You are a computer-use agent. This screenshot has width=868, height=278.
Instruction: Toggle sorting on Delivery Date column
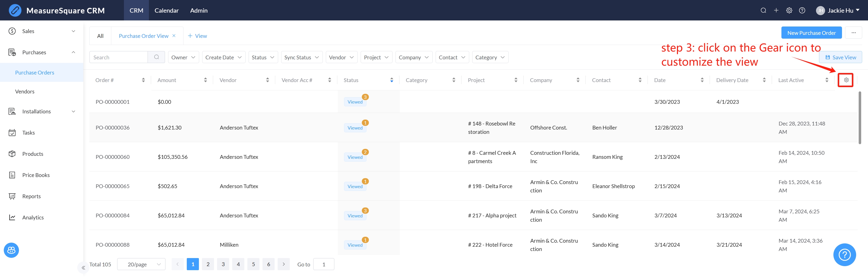coord(764,80)
